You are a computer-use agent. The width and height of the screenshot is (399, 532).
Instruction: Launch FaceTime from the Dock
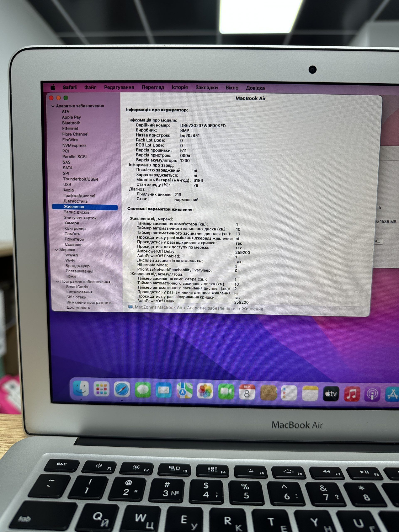226,391
